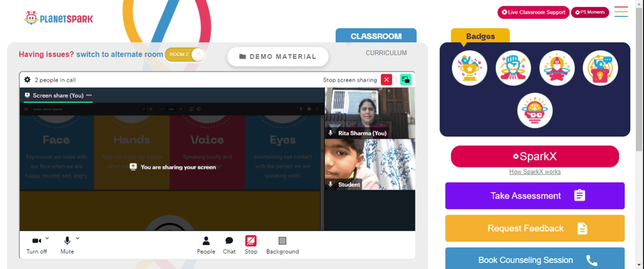Image resolution: width=644 pixels, height=269 pixels.
Task: Click PS Moments button
Action: [x=590, y=12]
